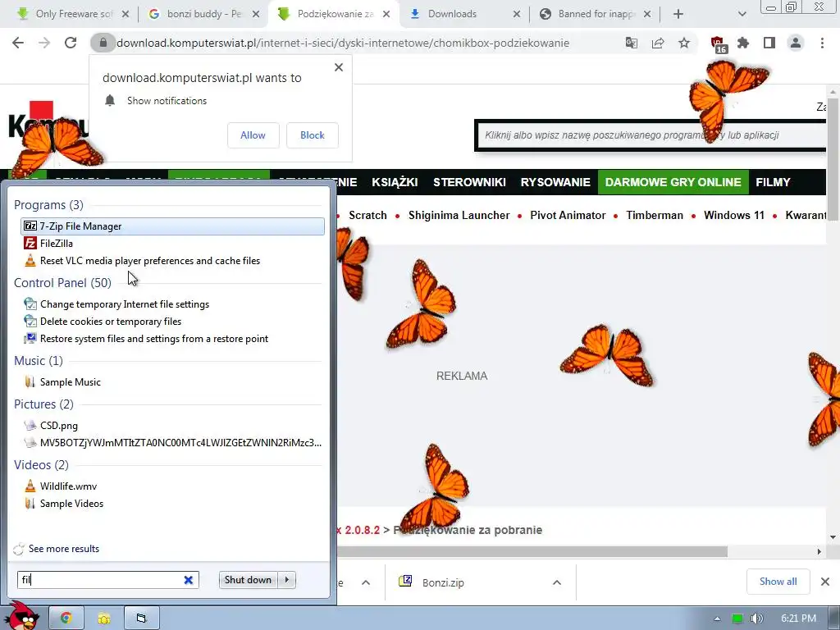Allow notifications from komputerswiat
Image resolution: width=840 pixels, height=630 pixels.
pyautogui.click(x=253, y=135)
